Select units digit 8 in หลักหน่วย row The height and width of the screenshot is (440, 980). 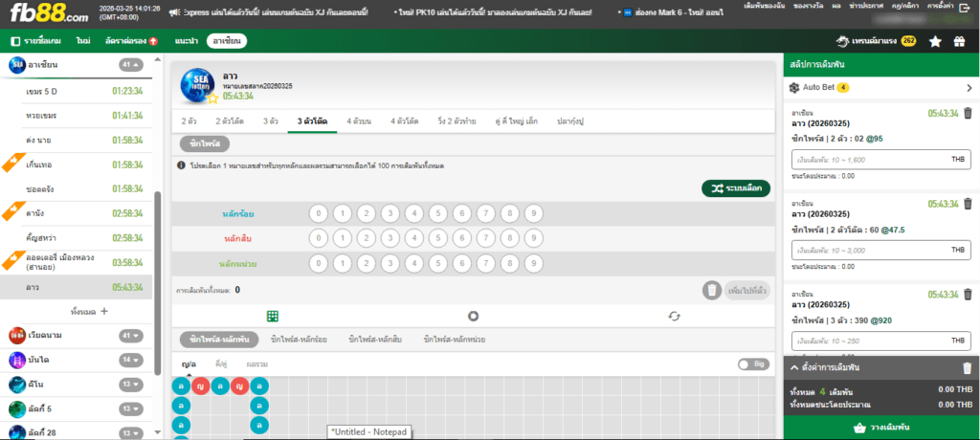pos(510,264)
